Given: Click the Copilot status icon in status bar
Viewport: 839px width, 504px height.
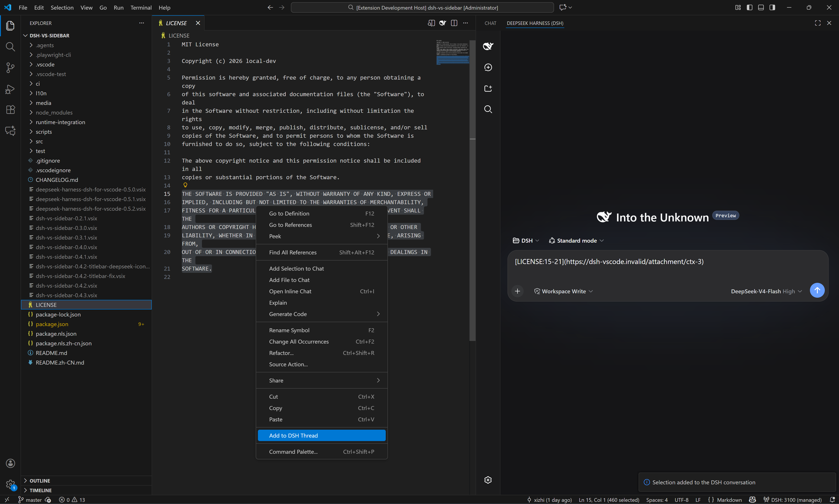Looking at the screenshot, I should [752, 500].
